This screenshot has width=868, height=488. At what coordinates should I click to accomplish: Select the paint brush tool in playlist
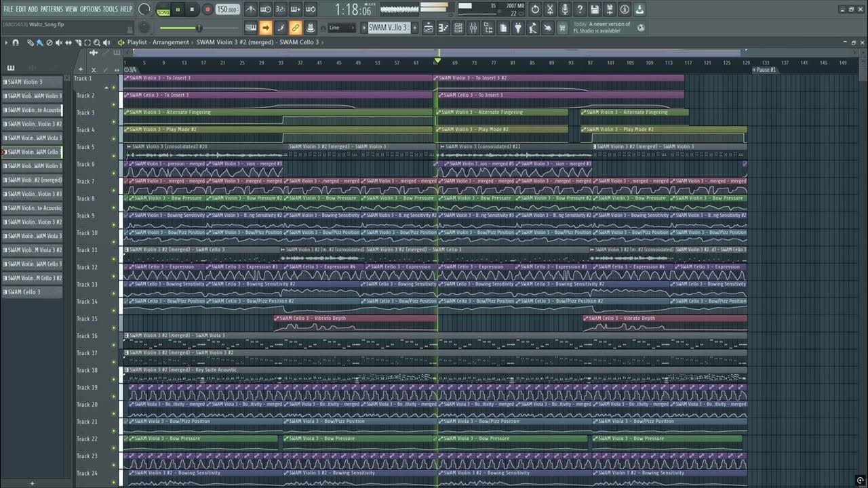click(x=39, y=43)
